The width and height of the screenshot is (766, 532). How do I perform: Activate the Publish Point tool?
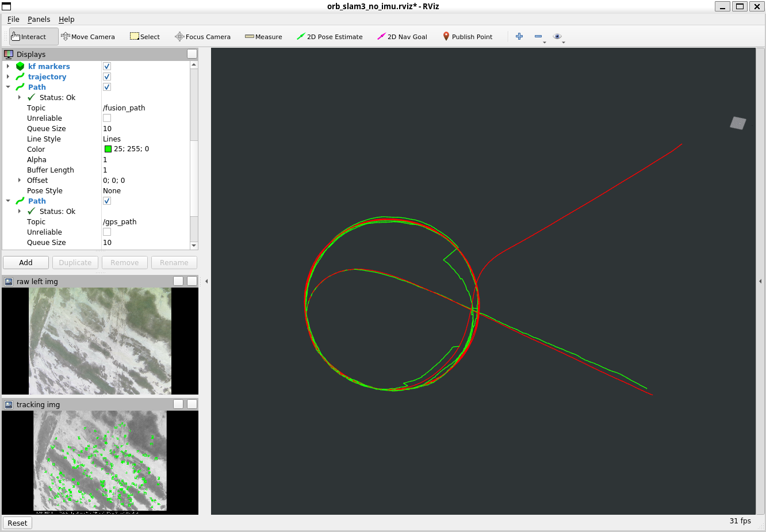(x=468, y=36)
